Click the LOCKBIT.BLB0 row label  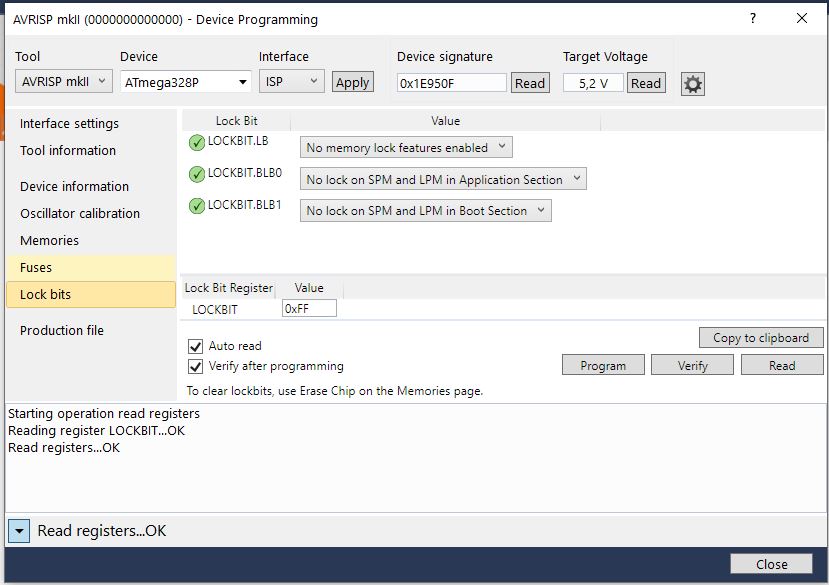coord(245,173)
